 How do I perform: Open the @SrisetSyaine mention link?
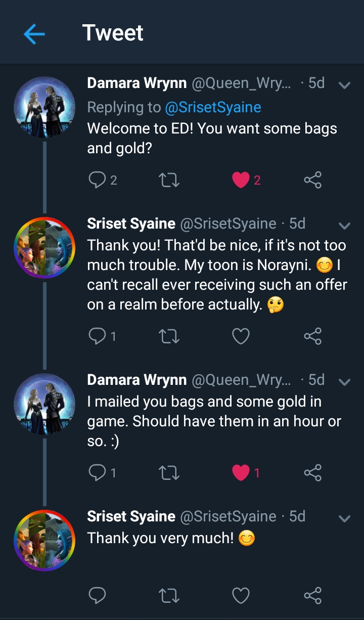(x=212, y=107)
